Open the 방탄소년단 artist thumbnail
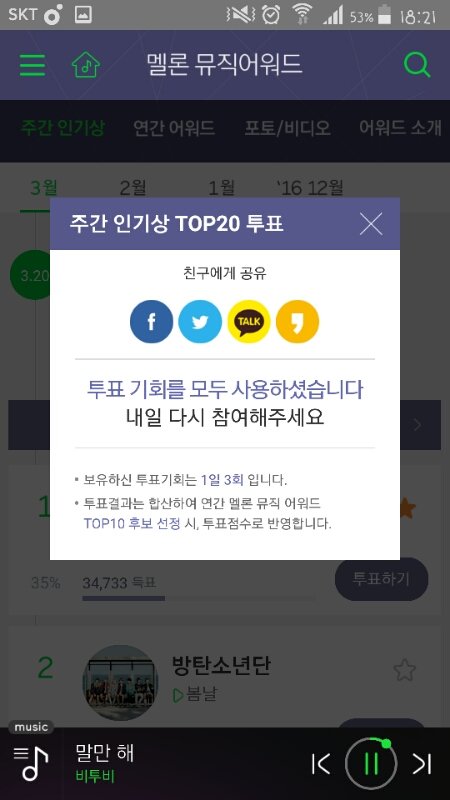Screen dimensions: 450x800 120,683
